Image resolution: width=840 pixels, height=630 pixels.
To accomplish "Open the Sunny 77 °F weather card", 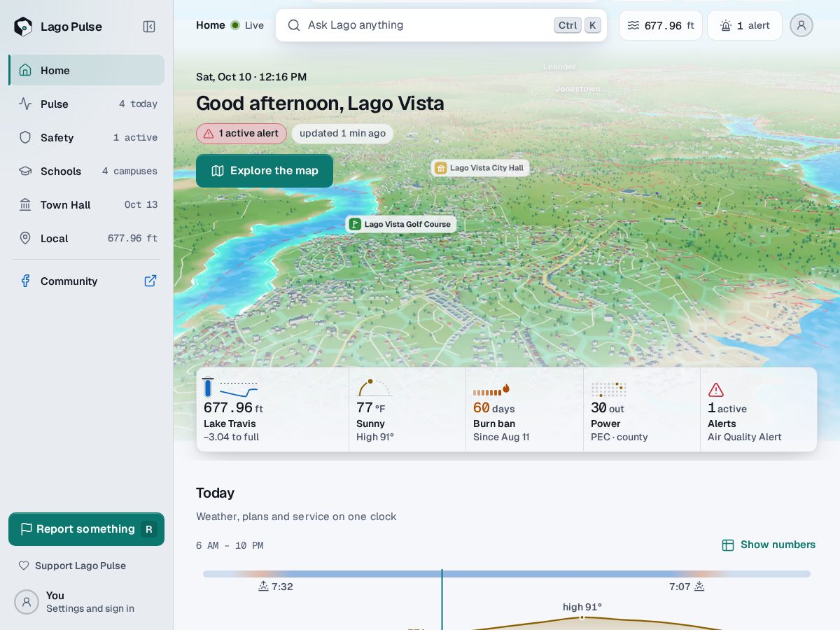I will (x=407, y=409).
